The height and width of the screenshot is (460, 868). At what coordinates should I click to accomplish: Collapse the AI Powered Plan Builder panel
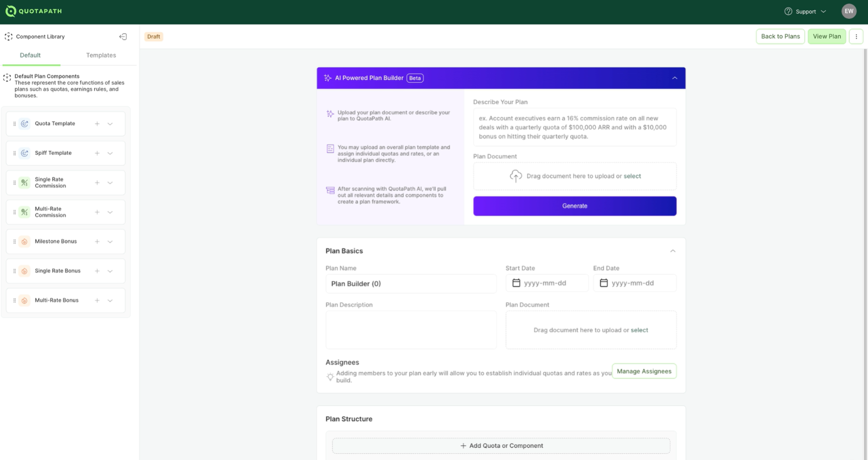point(675,78)
